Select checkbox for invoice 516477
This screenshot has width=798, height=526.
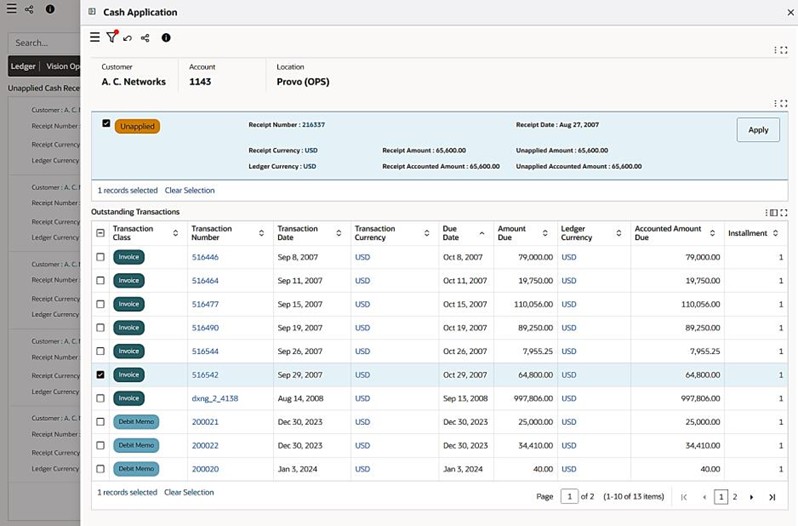(x=100, y=304)
